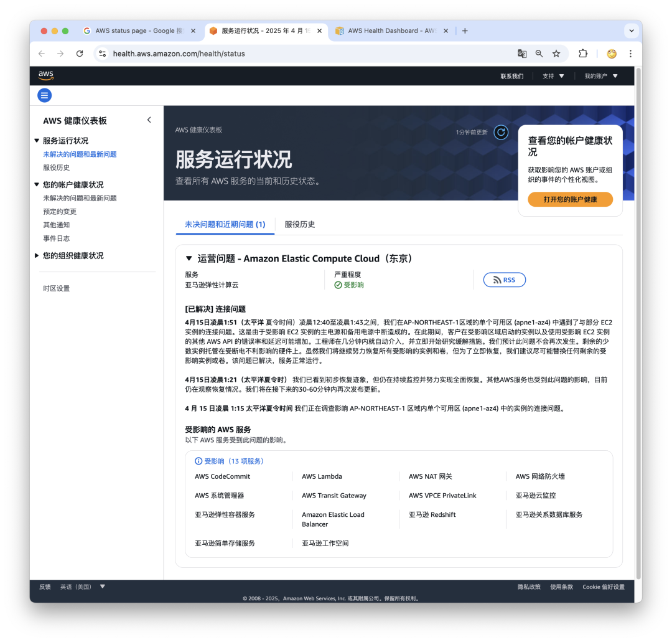Switch to the 未决问题和近期问题 (1) tab
Image resolution: width=672 pixels, height=642 pixels.
click(x=225, y=224)
